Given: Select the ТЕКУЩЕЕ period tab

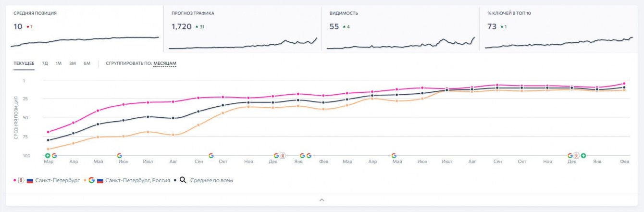Looking at the screenshot, I should (x=24, y=63).
